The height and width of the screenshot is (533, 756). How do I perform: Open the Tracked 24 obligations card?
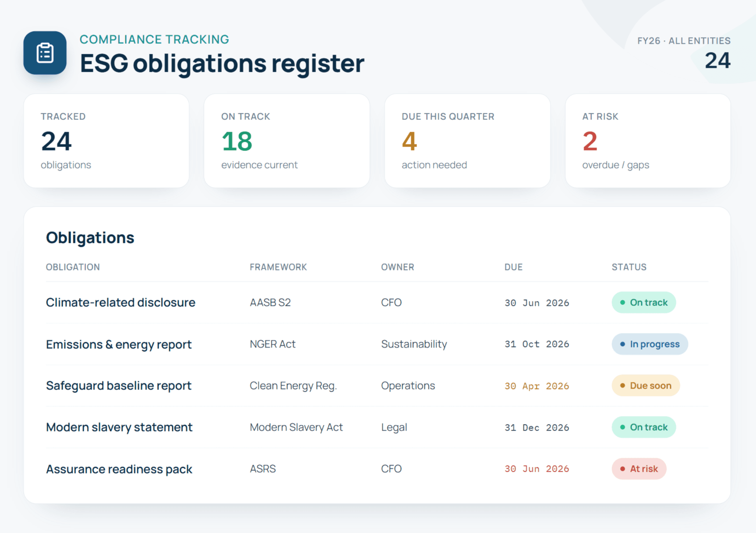tap(106, 141)
